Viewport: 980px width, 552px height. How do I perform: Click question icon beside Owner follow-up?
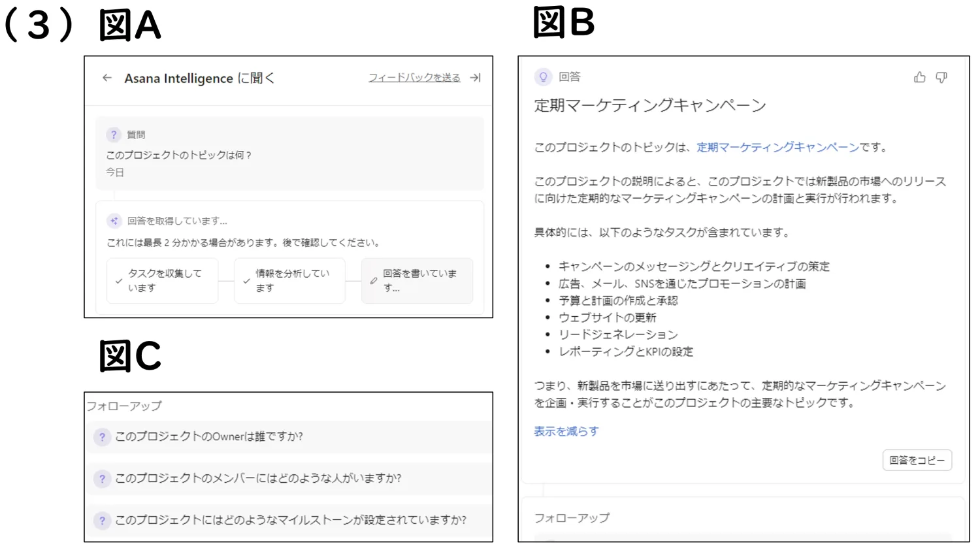click(x=102, y=437)
